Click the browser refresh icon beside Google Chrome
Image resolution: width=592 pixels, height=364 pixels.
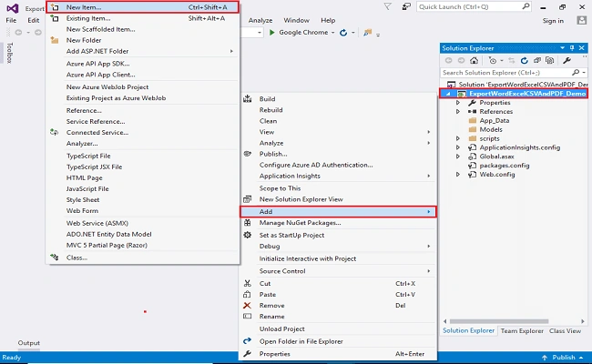[343, 33]
